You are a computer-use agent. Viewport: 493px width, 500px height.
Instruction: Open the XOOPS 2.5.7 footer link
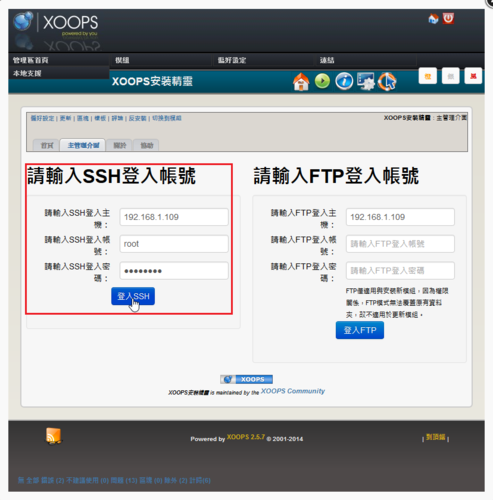(x=246, y=437)
